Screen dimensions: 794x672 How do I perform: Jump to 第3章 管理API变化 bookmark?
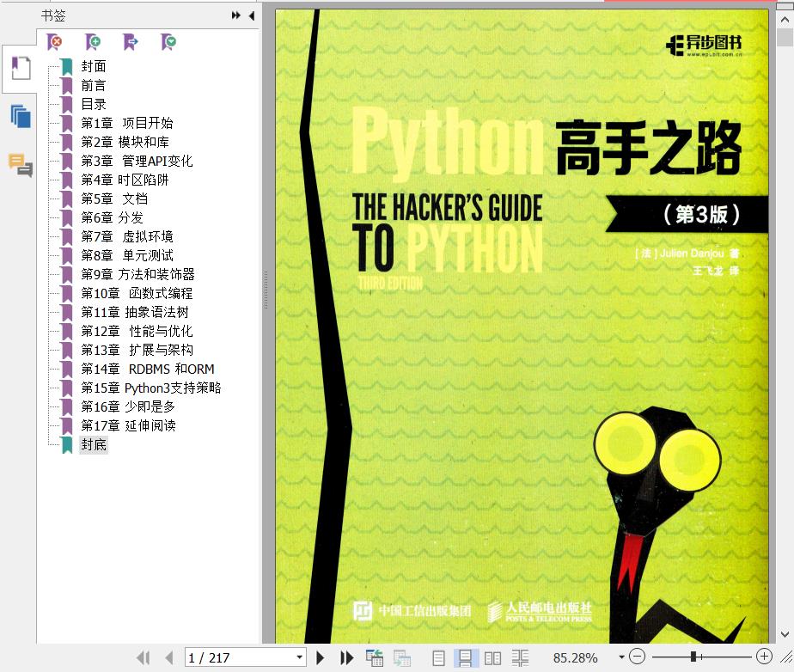click(x=137, y=161)
